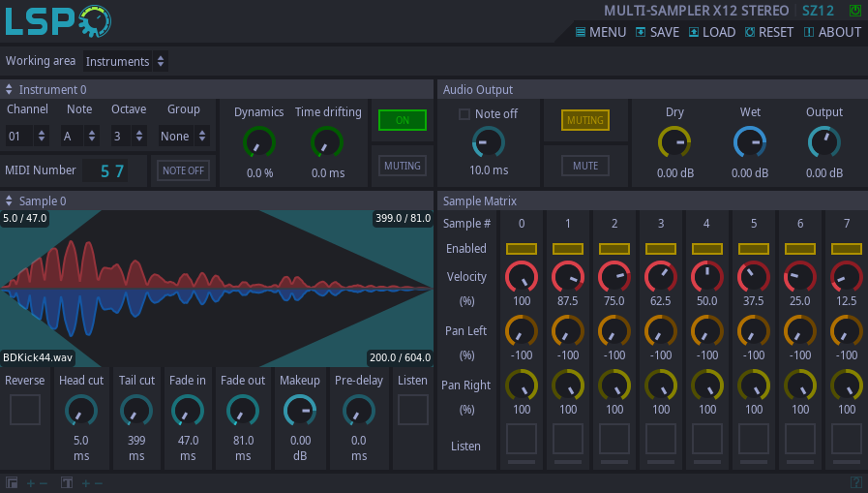Click the help icon at bottom-right corner

click(855, 482)
